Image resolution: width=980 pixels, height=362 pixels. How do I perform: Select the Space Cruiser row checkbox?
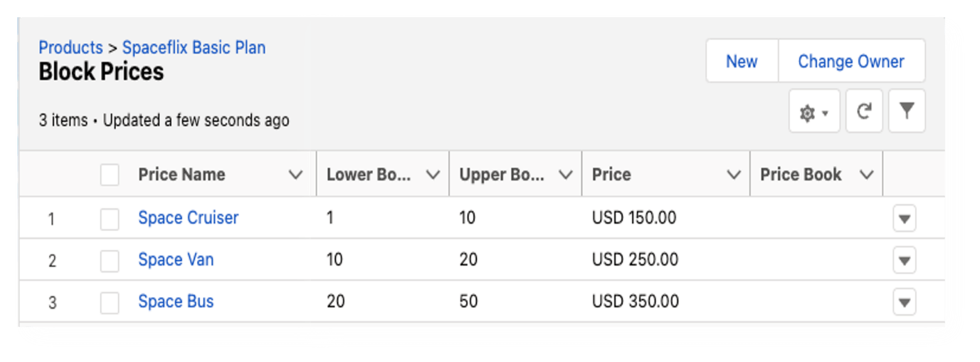pyautogui.click(x=110, y=219)
